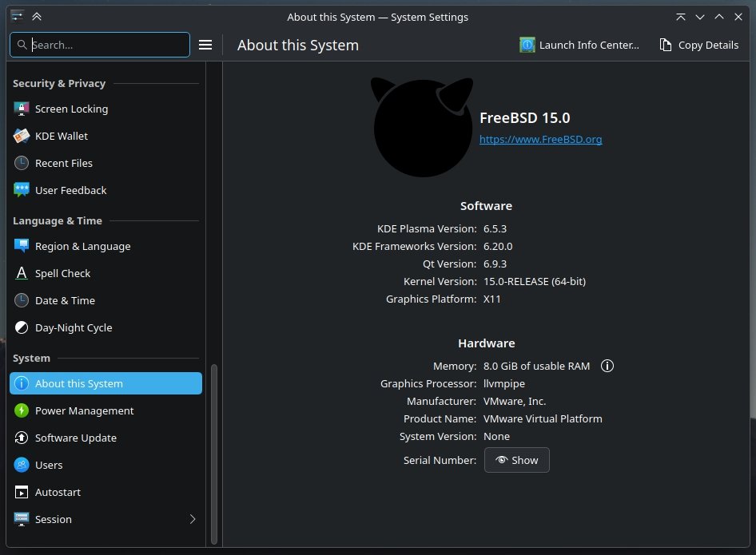
Task: Click the Spell Check icon
Action: (22, 273)
